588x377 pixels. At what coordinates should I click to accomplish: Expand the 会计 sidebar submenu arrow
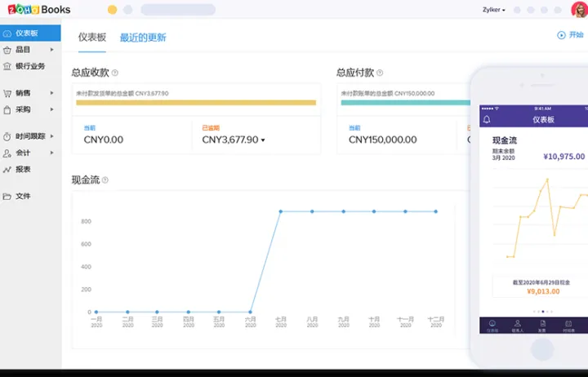point(52,153)
